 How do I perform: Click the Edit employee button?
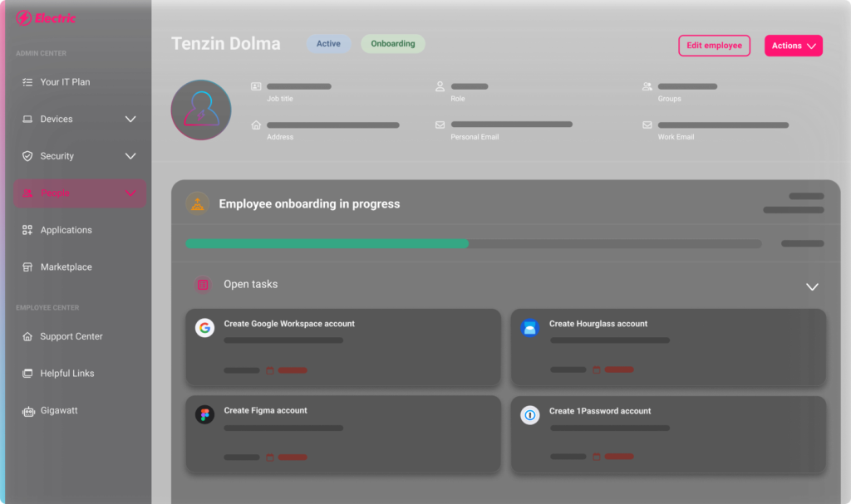click(x=714, y=46)
